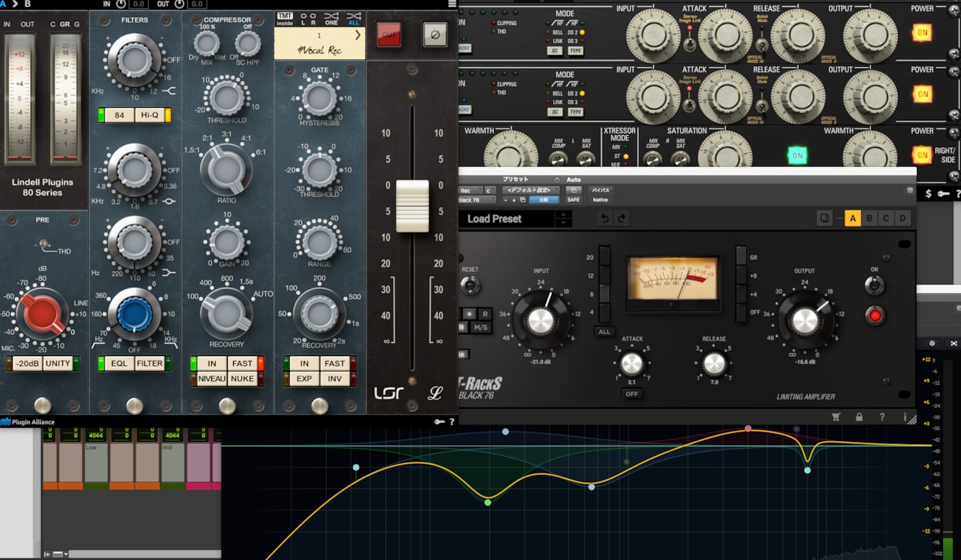Click the Black 76 INPUT knob
This screenshot has height=560, width=961.
[540, 321]
